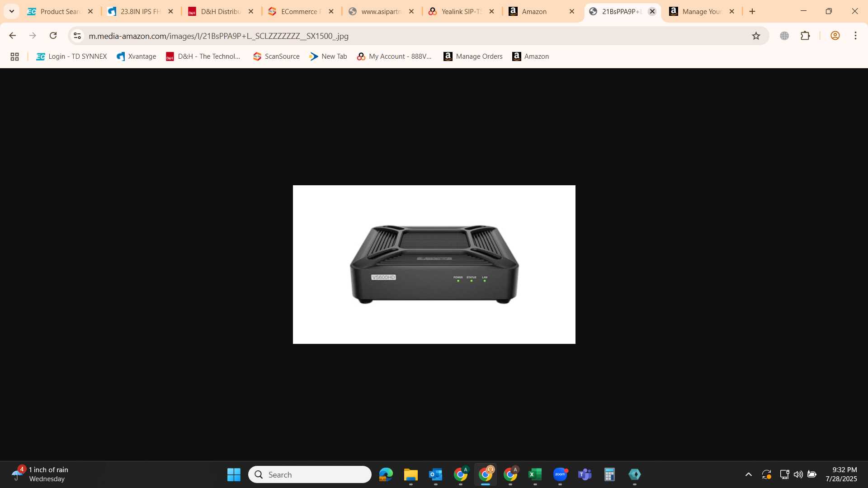This screenshot has height=488, width=868.
Task: Open the Apps grid in bookmarks bar
Action: click(x=14, y=56)
